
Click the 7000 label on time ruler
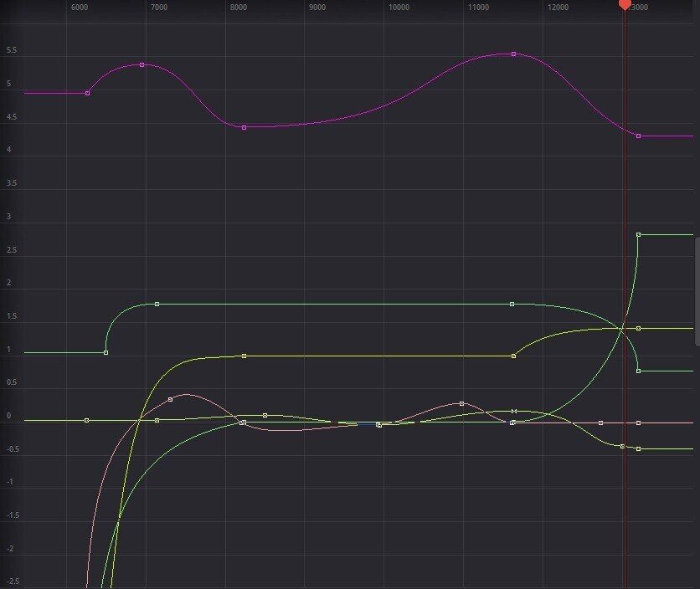pyautogui.click(x=159, y=8)
